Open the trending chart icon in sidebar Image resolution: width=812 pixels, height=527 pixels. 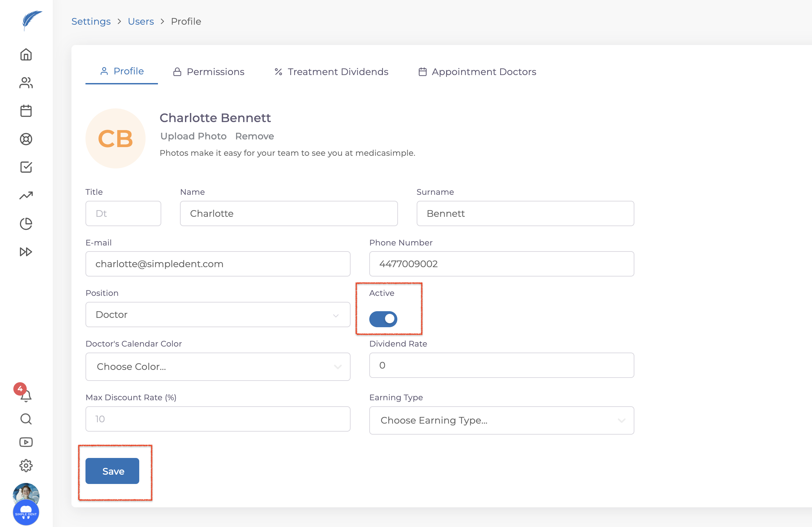26,195
